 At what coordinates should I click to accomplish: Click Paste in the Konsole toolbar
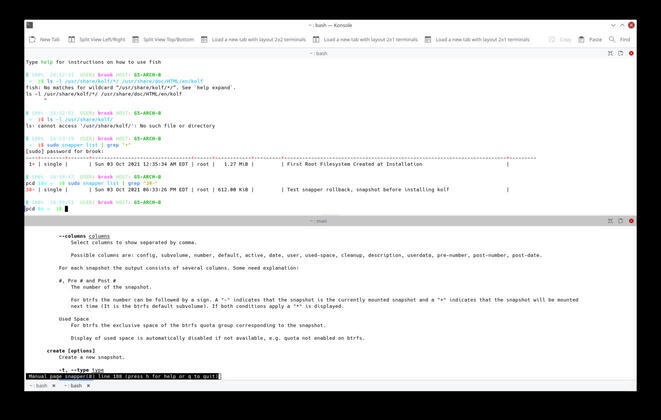(x=590, y=40)
